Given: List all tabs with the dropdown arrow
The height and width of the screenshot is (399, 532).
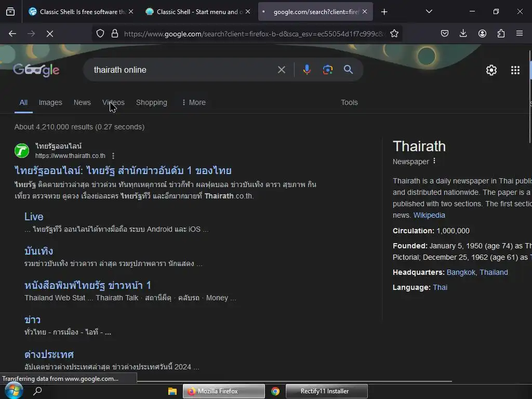Looking at the screenshot, I should 429,12.
